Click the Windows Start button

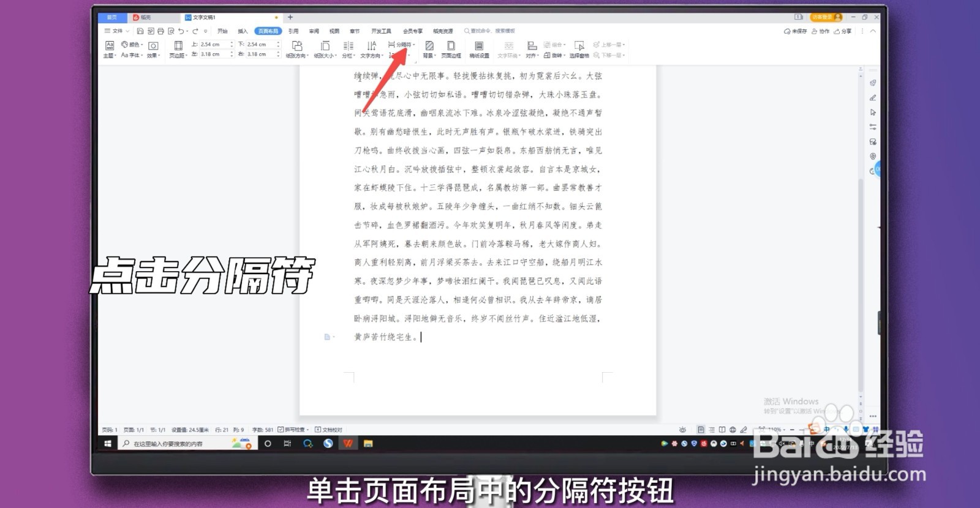pos(108,444)
